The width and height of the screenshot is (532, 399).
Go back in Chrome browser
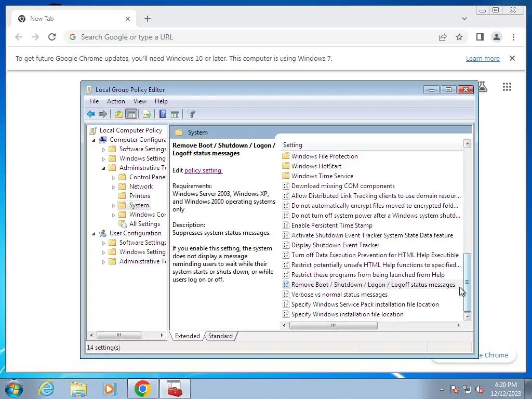pyautogui.click(x=19, y=37)
